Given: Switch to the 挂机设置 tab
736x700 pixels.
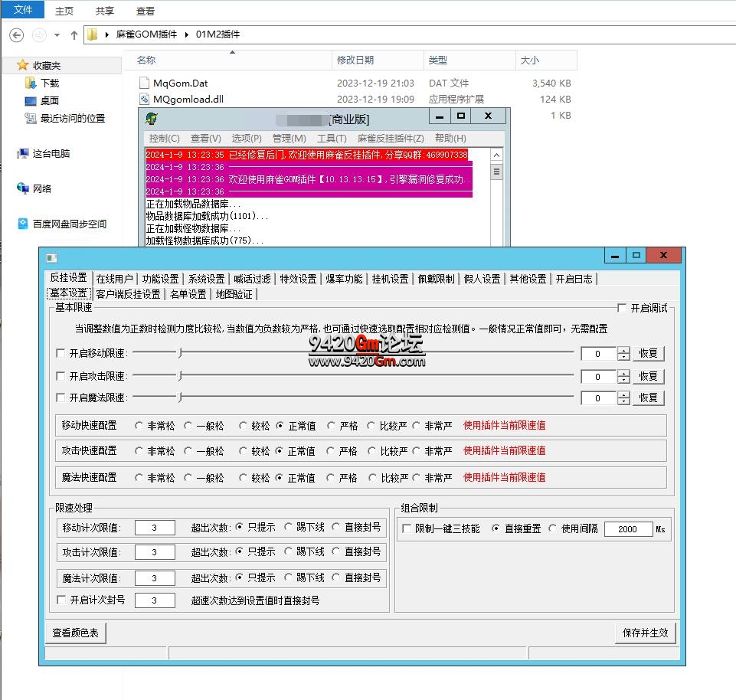Looking at the screenshot, I should click(x=390, y=279).
